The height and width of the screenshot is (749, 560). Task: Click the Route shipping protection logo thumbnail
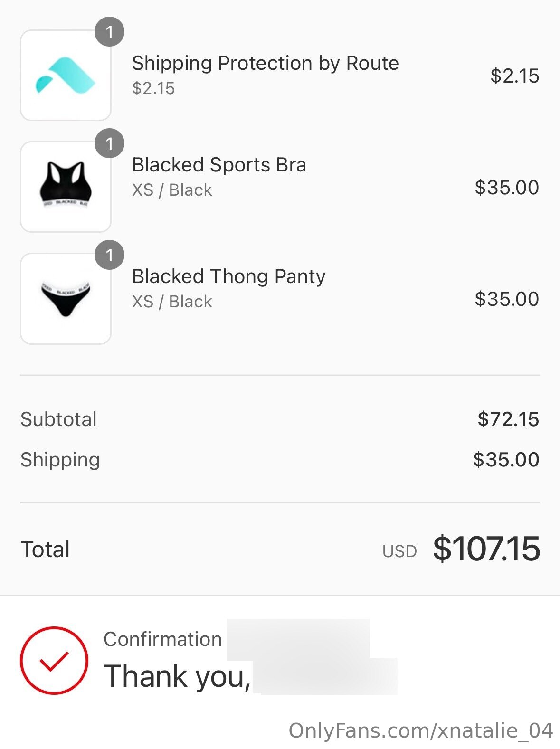click(x=66, y=76)
